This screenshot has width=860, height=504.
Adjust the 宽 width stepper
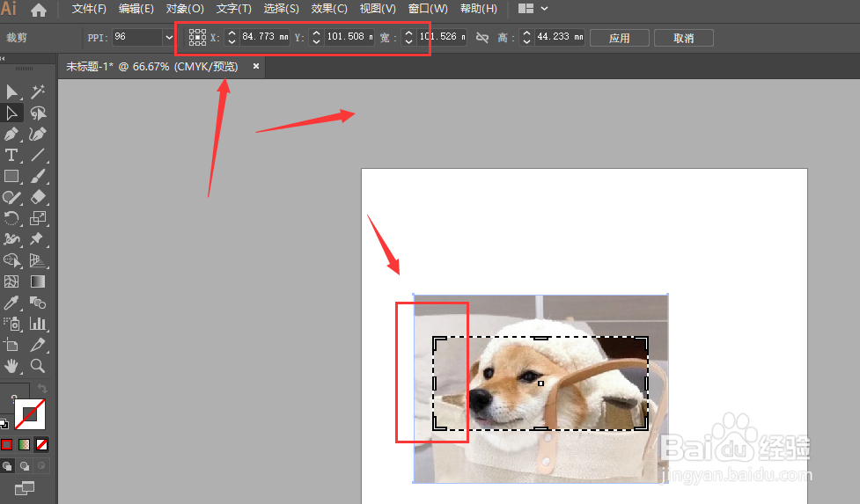click(x=408, y=37)
